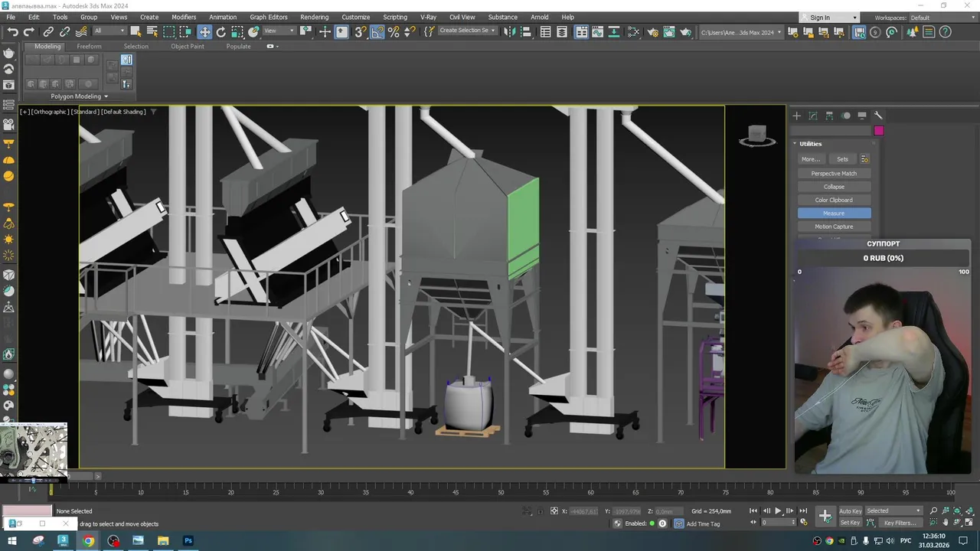Open the Create tab in the command panel
The width and height of the screenshot is (980, 551).
pos(796,116)
